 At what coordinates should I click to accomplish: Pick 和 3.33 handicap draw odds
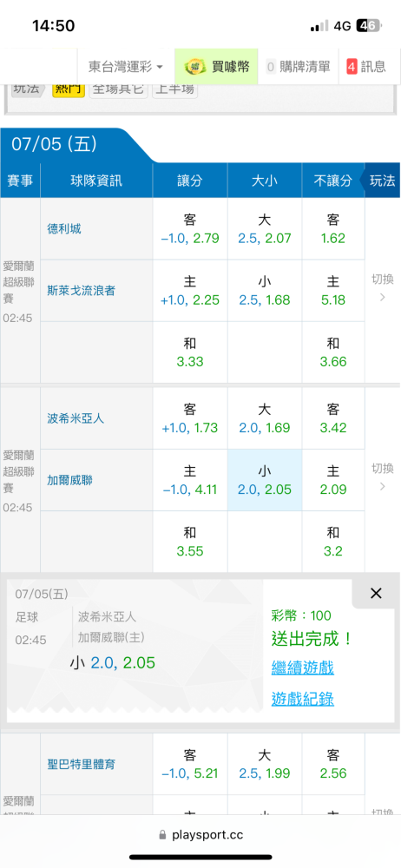(190, 352)
